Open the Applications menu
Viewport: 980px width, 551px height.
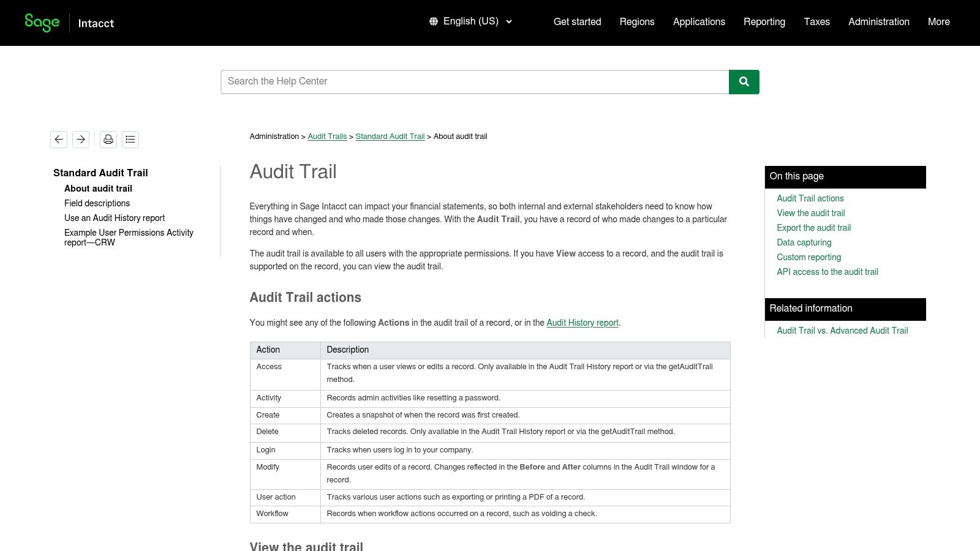[x=699, y=22]
